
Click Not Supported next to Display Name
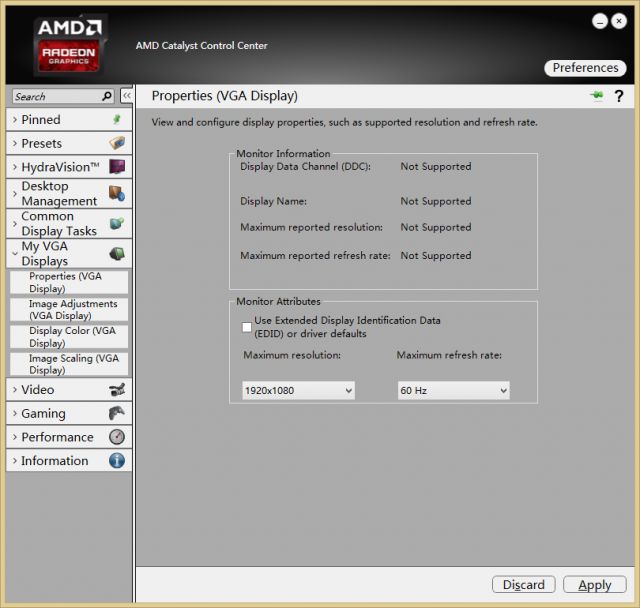436,201
